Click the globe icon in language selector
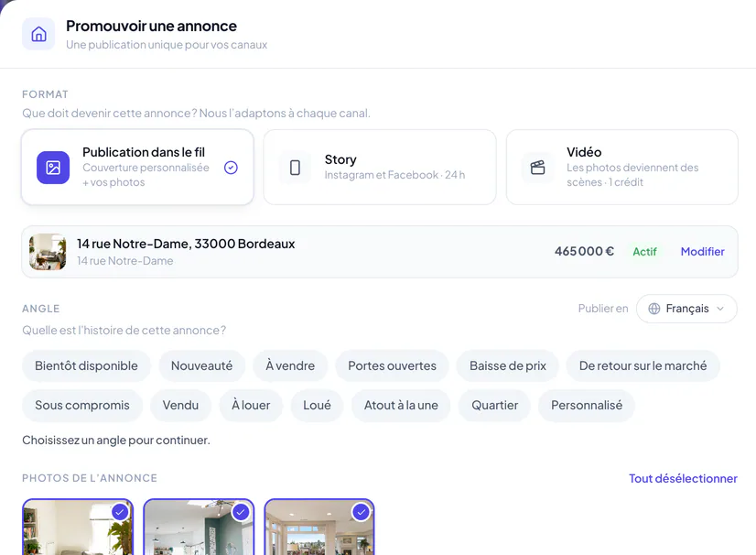 pos(654,309)
